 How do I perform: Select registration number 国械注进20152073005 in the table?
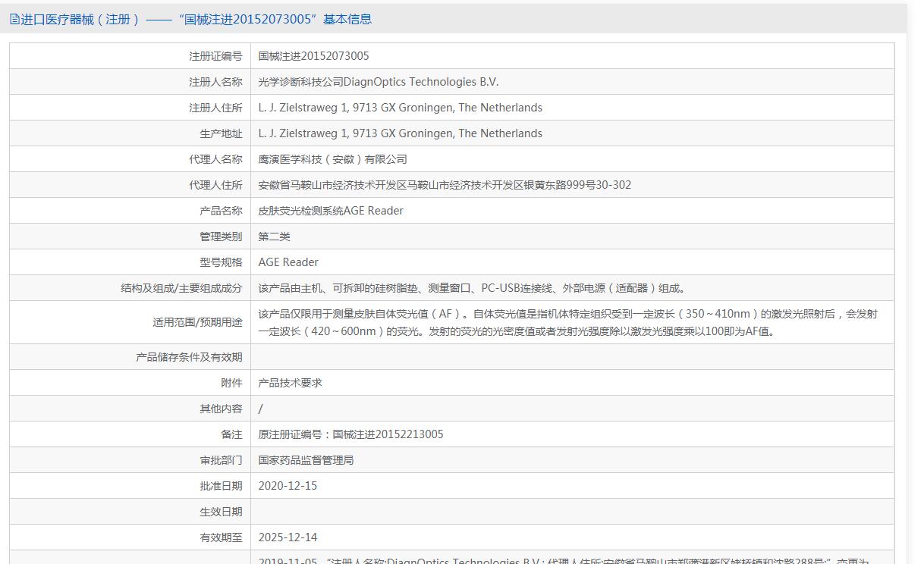click(x=313, y=56)
